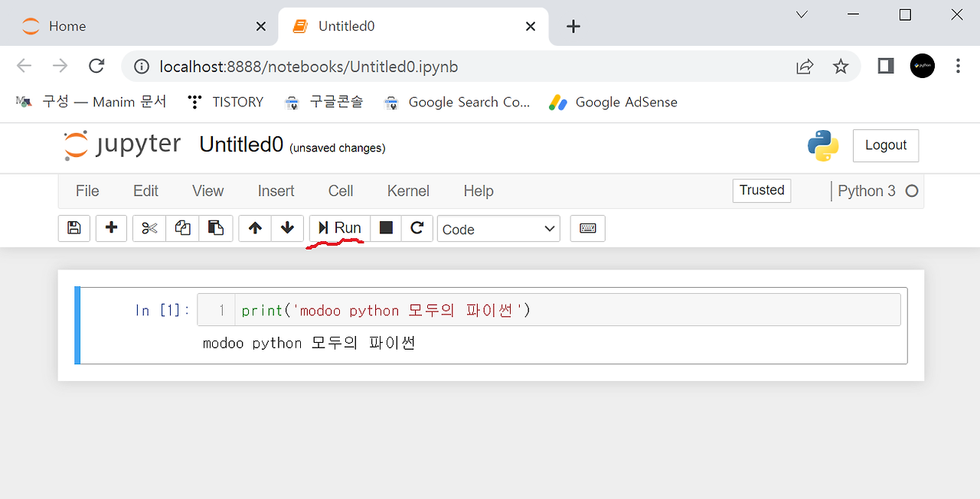Image resolution: width=980 pixels, height=499 pixels.
Task: Open the 구글콘솔 bookmark
Action: pyautogui.click(x=324, y=102)
